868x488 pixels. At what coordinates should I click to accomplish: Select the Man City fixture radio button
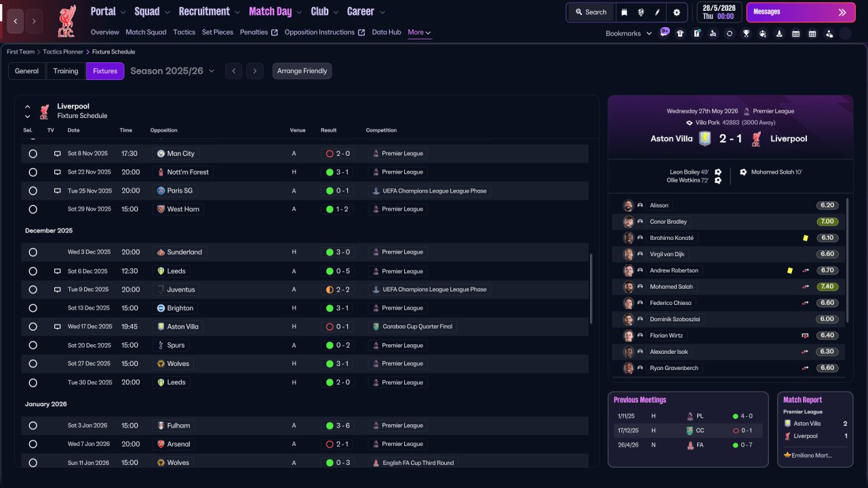(33, 154)
